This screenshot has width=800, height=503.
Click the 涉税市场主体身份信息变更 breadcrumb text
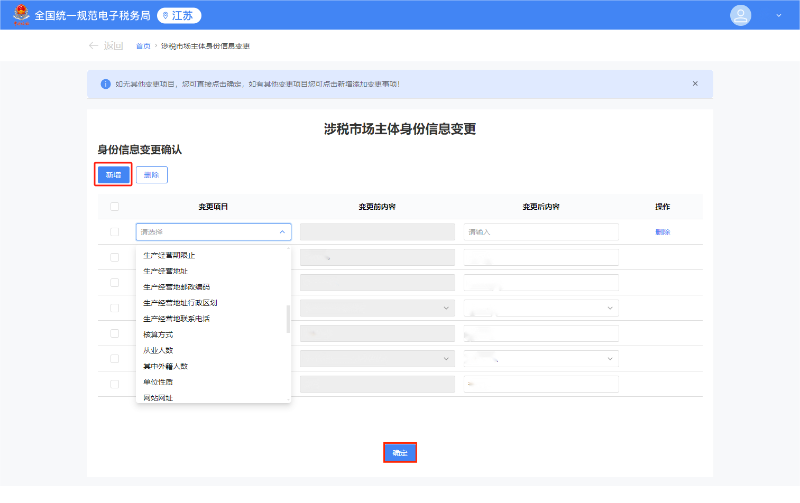coord(205,46)
